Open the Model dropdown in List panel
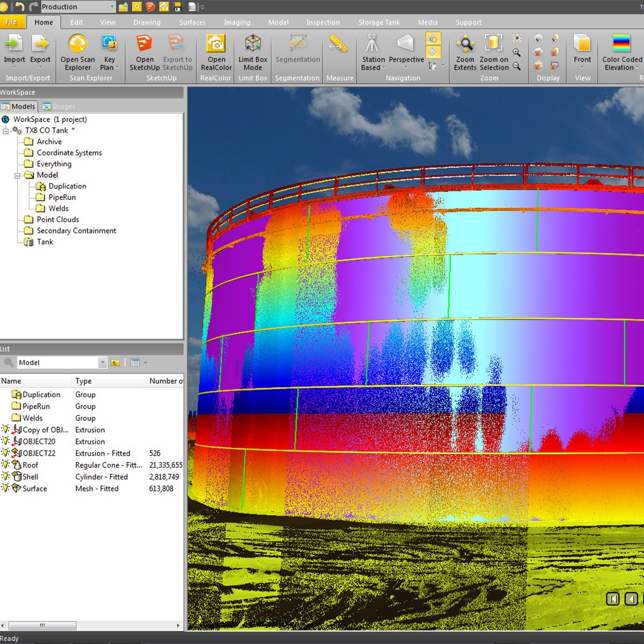 [103, 363]
